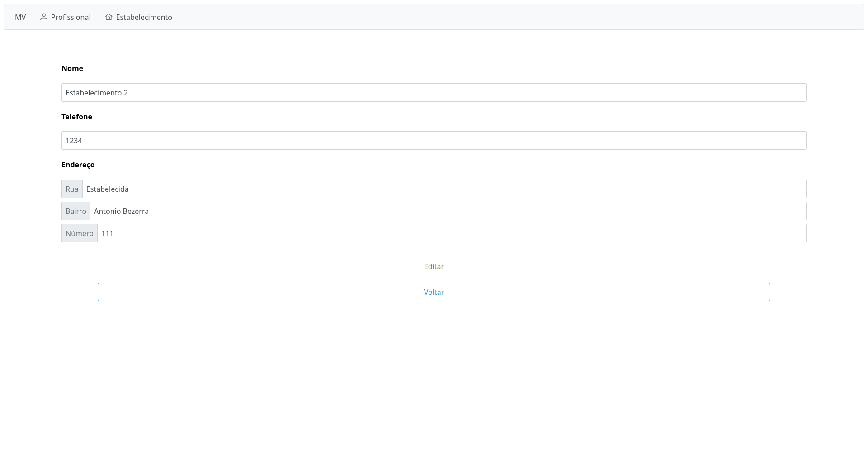
Task: Focus the Número input containing 111
Action: tap(452, 233)
